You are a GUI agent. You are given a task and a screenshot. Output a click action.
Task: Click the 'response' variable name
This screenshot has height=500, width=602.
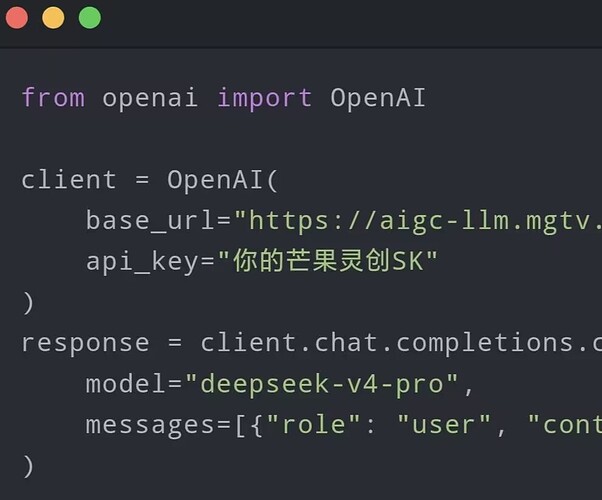(x=85, y=343)
